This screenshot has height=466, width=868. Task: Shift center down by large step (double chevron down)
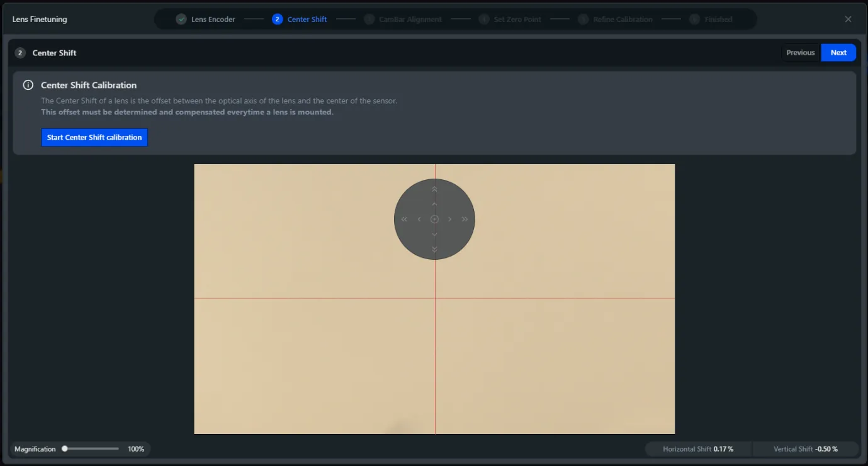click(x=434, y=249)
